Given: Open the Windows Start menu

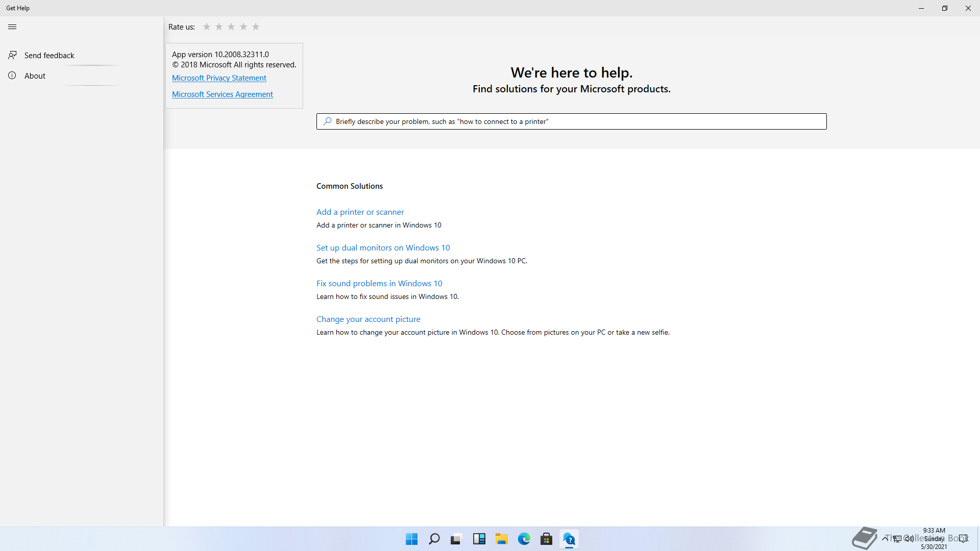Looking at the screenshot, I should click(411, 539).
